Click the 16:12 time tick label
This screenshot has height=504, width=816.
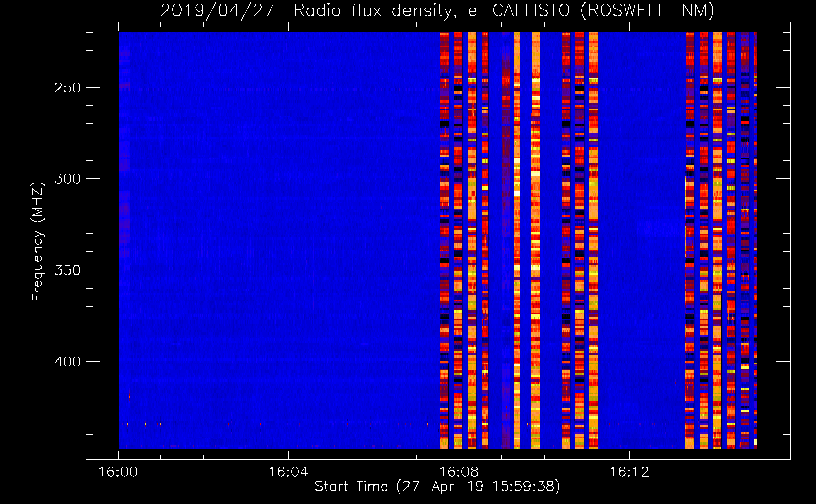(x=629, y=472)
